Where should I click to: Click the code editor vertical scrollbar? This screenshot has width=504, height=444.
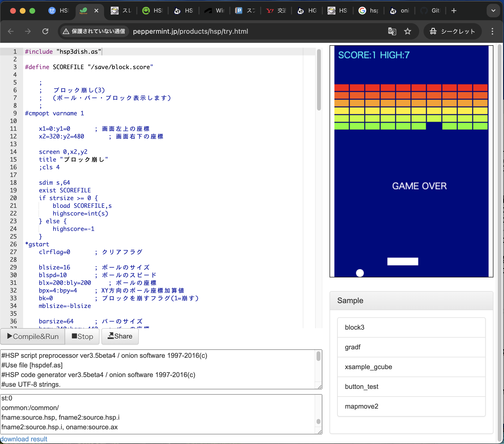tap(319, 80)
